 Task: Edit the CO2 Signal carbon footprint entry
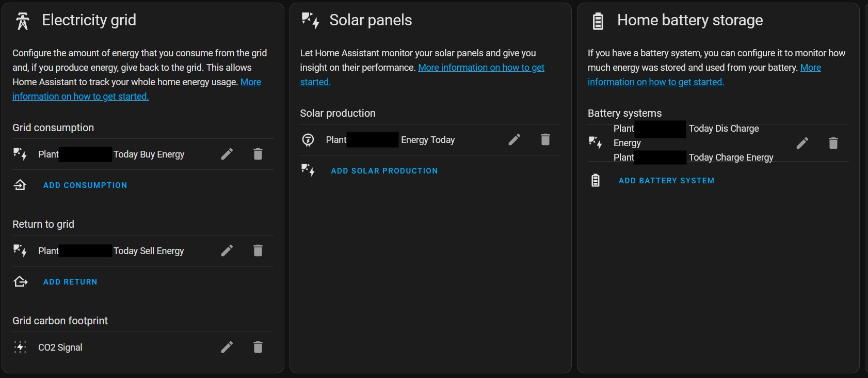[x=227, y=347]
